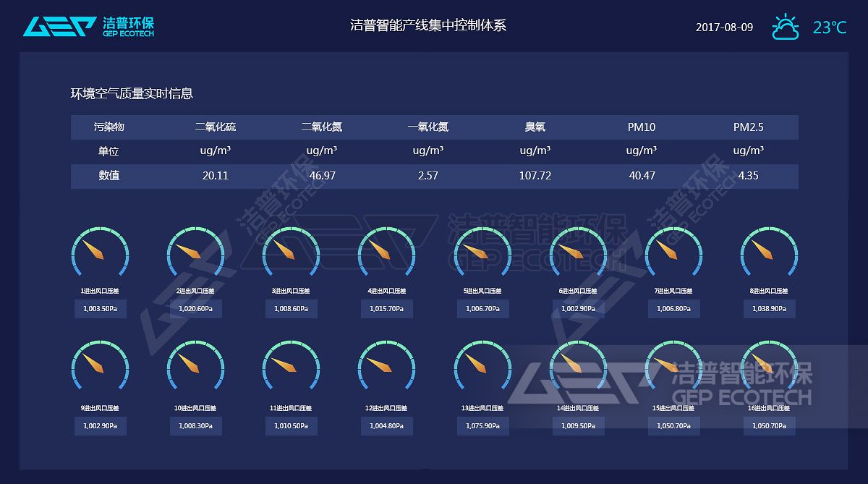Click the PM2.5 column header
The width and height of the screenshot is (868, 484).
[748, 127]
